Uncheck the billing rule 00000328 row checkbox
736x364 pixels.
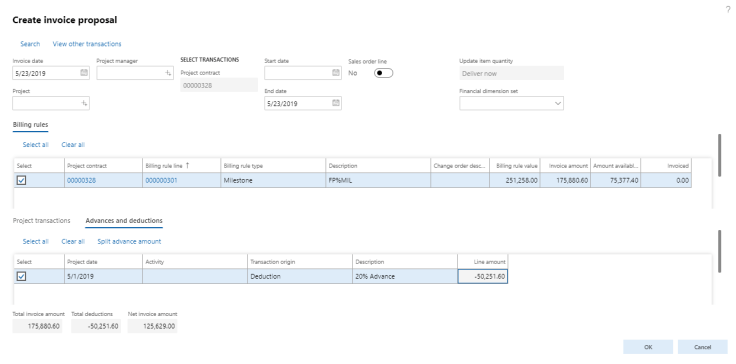[22, 180]
